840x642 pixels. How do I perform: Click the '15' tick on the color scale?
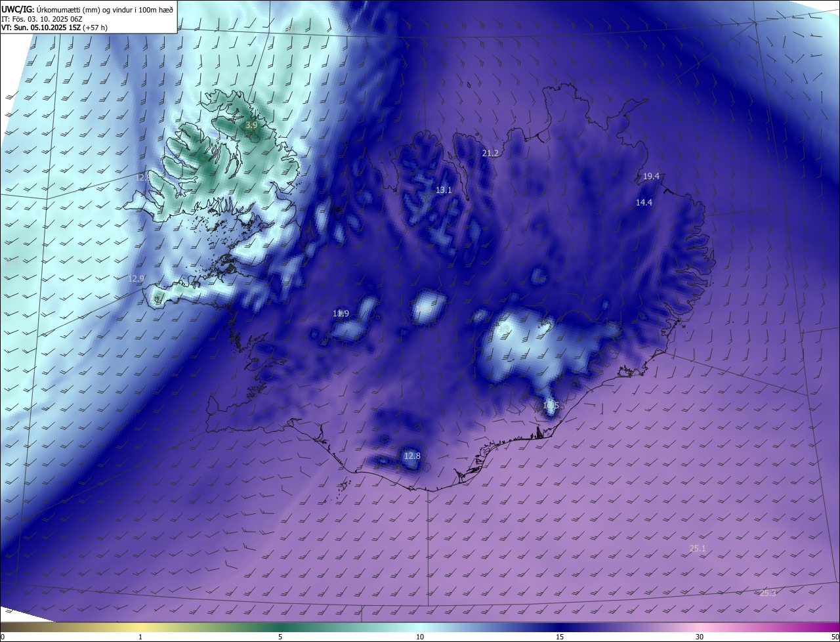coord(560,637)
